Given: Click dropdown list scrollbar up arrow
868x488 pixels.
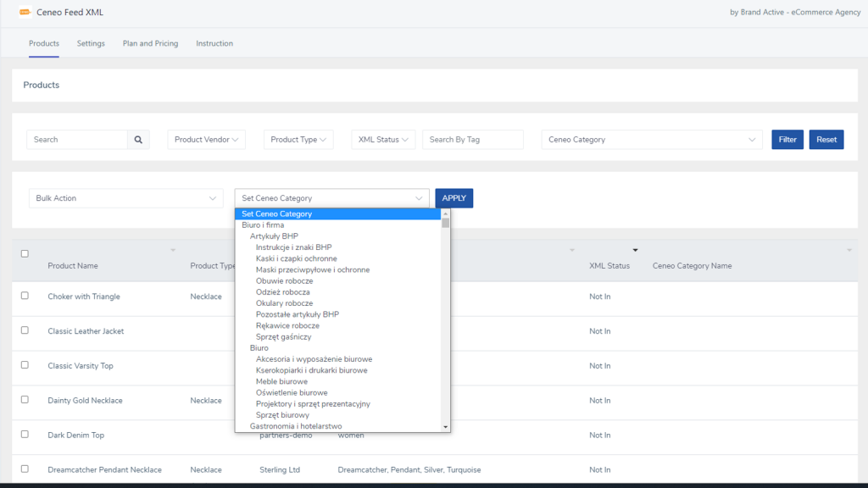Looking at the screenshot, I should pyautogui.click(x=446, y=213).
